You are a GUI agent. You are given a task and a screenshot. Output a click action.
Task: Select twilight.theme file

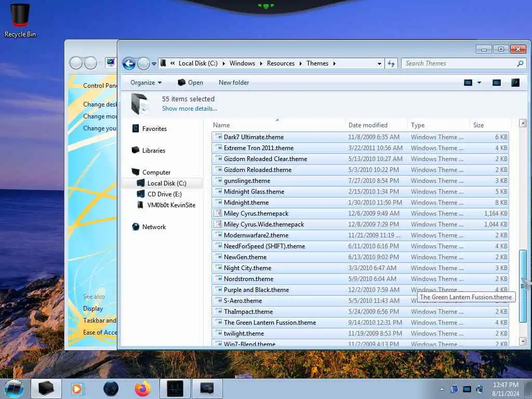click(360, 333)
